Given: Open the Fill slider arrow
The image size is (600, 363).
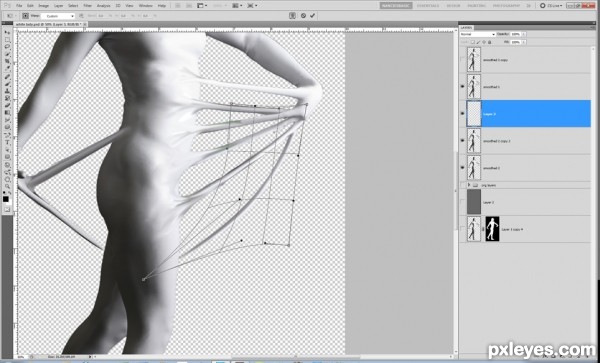Looking at the screenshot, I should pyautogui.click(x=523, y=42).
